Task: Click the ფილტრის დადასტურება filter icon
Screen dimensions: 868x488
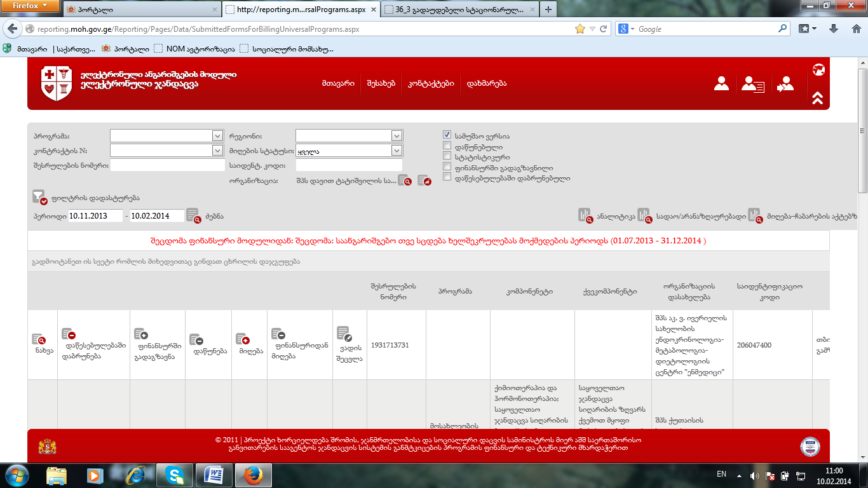Action: click(x=39, y=198)
